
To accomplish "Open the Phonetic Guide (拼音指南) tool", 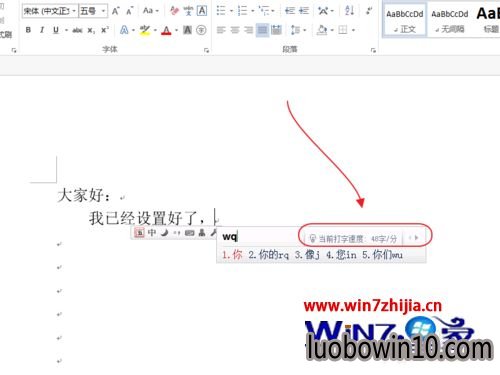I will [x=188, y=11].
